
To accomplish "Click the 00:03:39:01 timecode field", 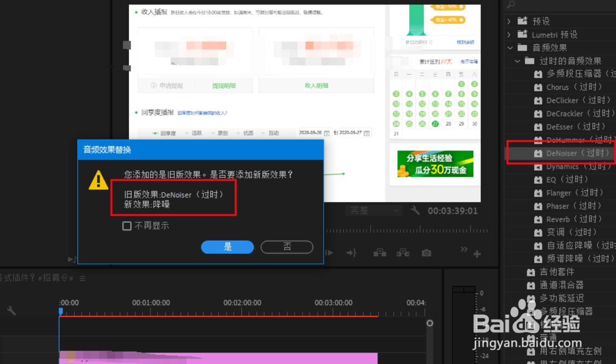I will 458,209.
